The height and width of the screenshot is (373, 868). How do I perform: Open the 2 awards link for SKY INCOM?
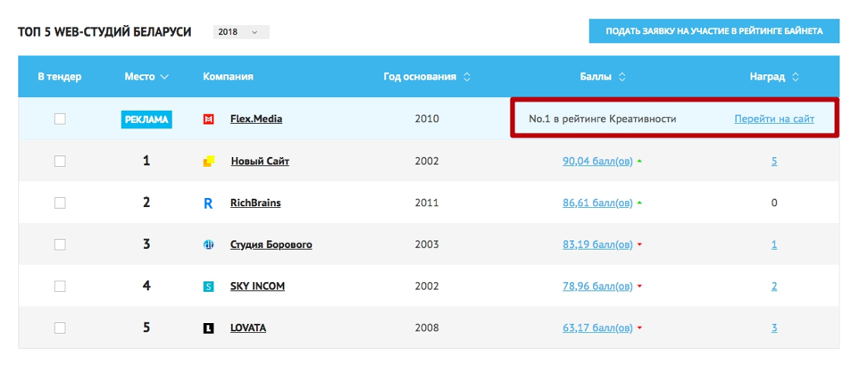tap(774, 286)
